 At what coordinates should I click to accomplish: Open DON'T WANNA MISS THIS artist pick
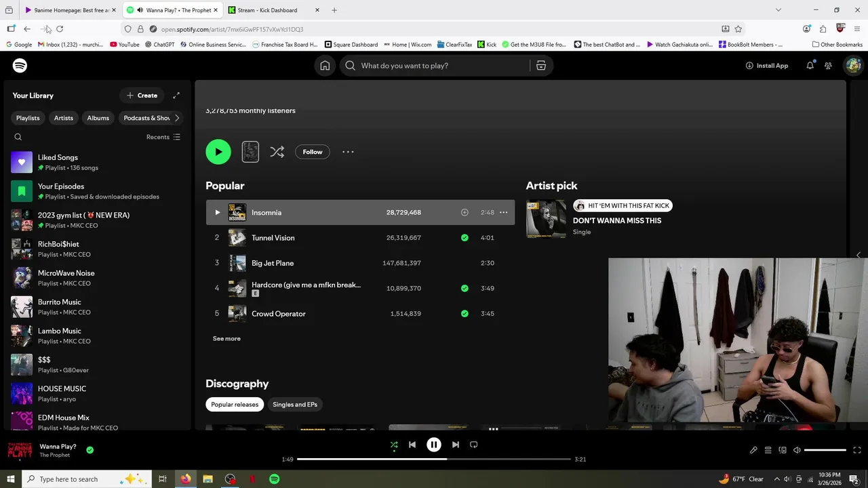(x=617, y=221)
